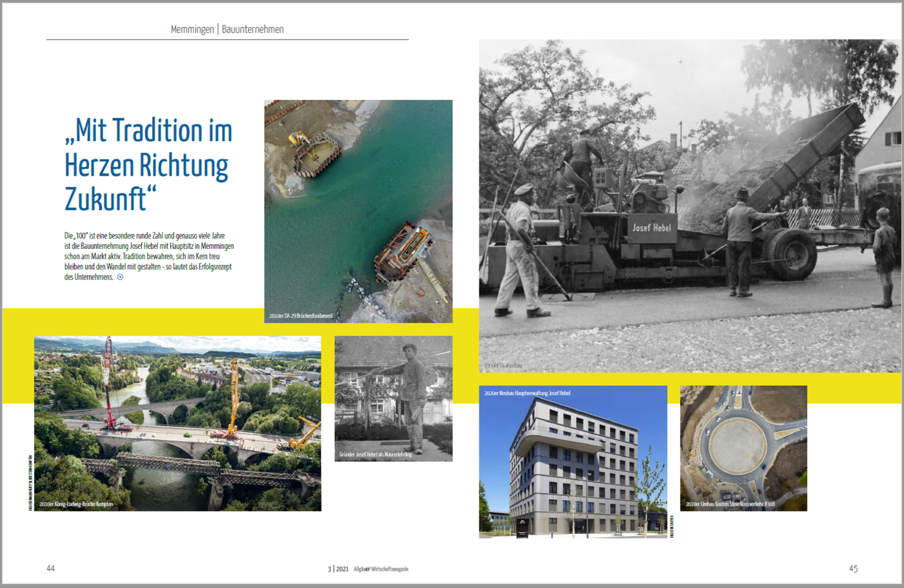
Task: Click caption "2010er König-Ludwig-Brücke Kempten"
Action: [76, 504]
